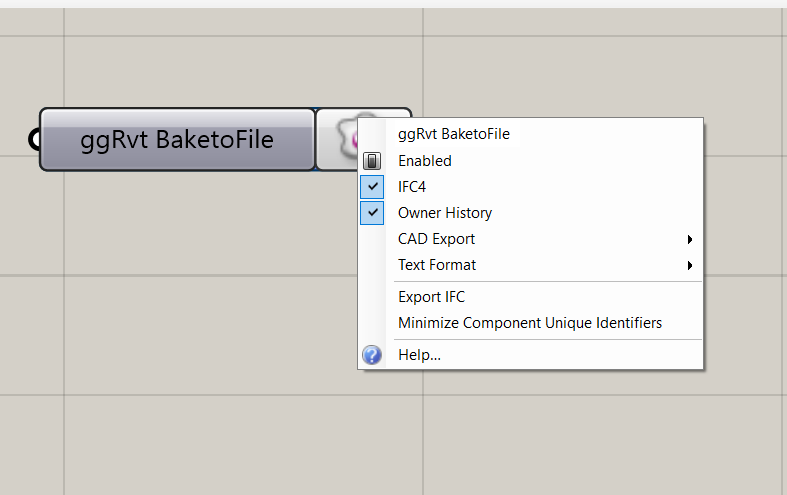The width and height of the screenshot is (787, 495).
Task: Open the Help... menu entry
Action: point(531,355)
